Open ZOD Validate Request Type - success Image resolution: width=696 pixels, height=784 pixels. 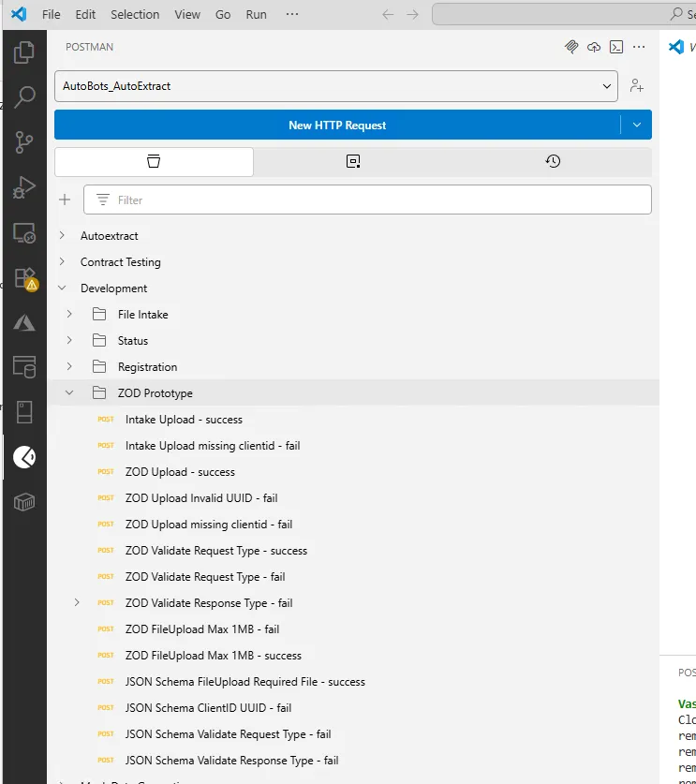point(216,551)
